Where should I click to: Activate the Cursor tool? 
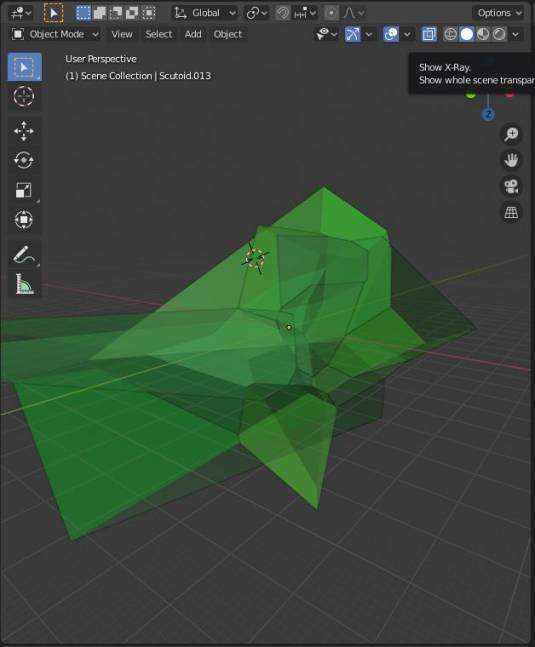pyautogui.click(x=24, y=97)
